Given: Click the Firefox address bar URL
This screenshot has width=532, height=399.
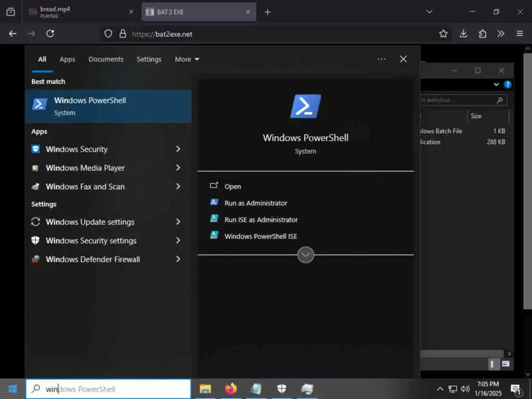Looking at the screenshot, I should tap(162, 34).
